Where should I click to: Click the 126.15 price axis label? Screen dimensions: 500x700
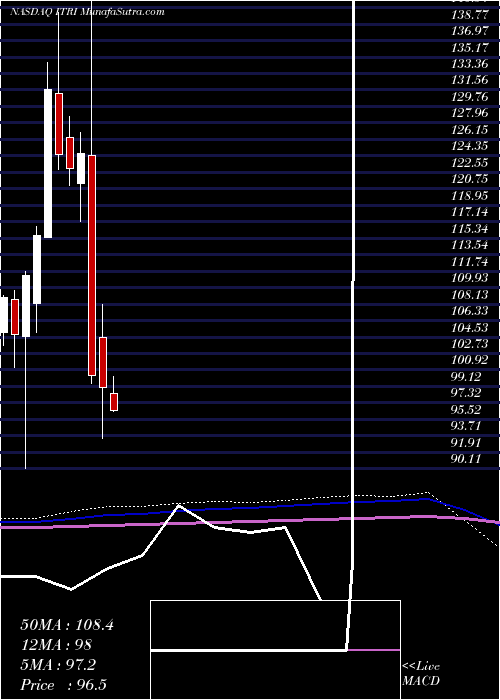(470, 130)
